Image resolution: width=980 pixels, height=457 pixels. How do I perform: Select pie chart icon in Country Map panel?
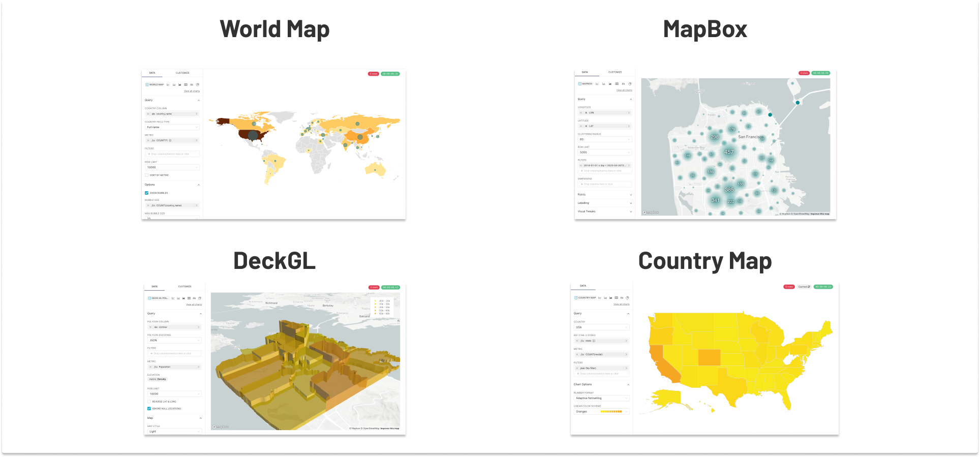[x=627, y=298]
